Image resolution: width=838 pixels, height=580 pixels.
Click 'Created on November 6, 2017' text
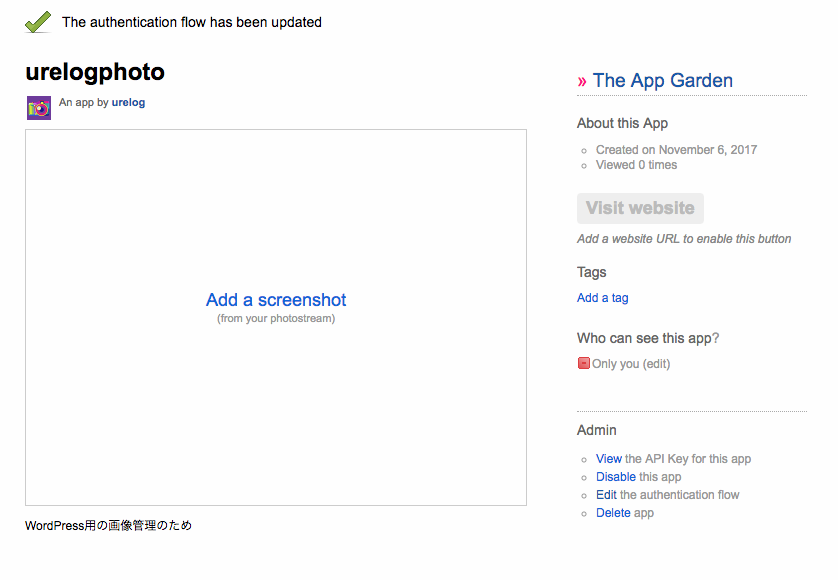point(677,150)
